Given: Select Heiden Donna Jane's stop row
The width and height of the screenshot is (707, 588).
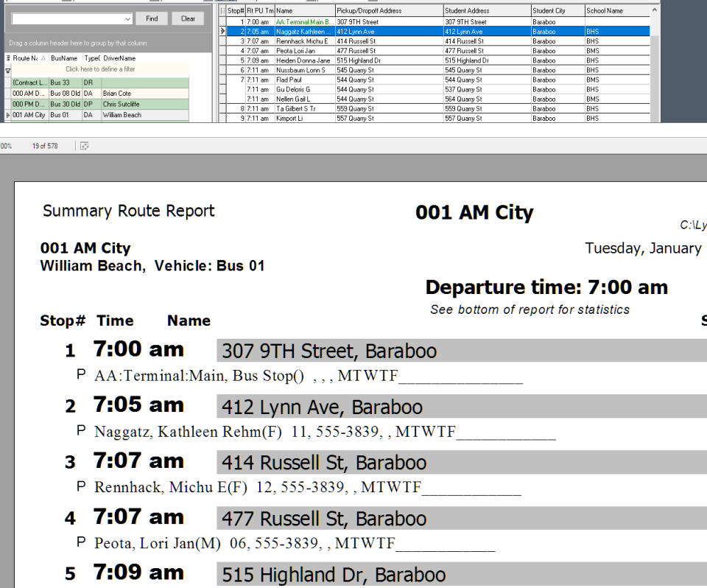Looking at the screenshot, I should coord(303,60).
